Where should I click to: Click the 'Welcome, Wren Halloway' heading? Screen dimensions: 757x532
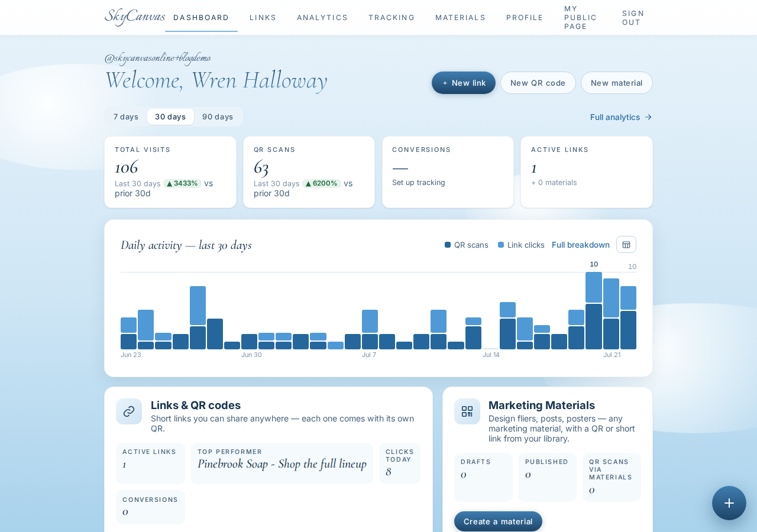(216, 80)
